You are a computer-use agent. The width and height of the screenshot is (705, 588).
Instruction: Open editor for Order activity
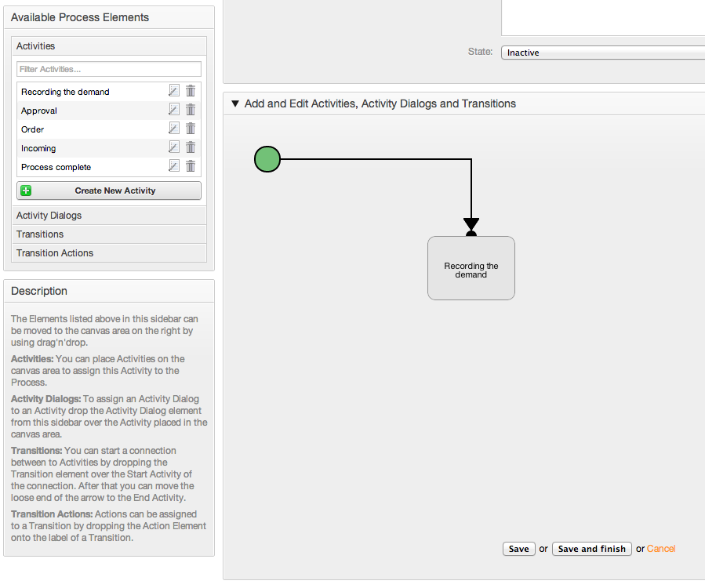[x=174, y=129]
